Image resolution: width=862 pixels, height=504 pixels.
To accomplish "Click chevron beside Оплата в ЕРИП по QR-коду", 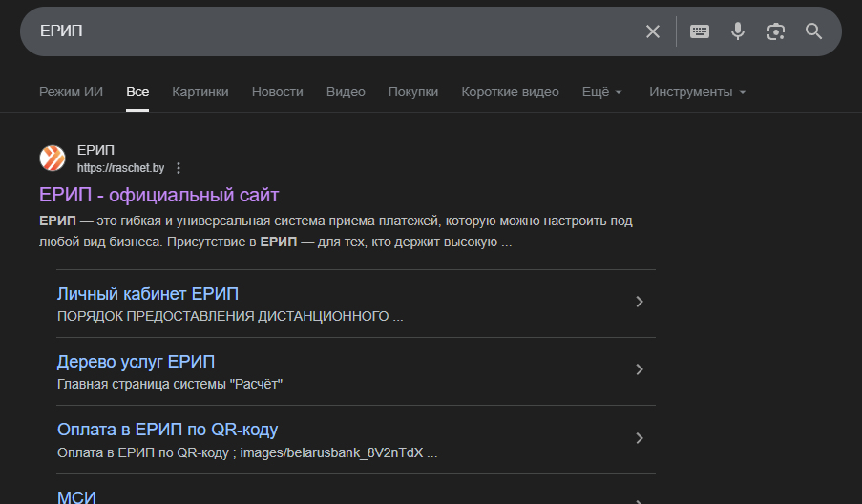I will 640,438.
